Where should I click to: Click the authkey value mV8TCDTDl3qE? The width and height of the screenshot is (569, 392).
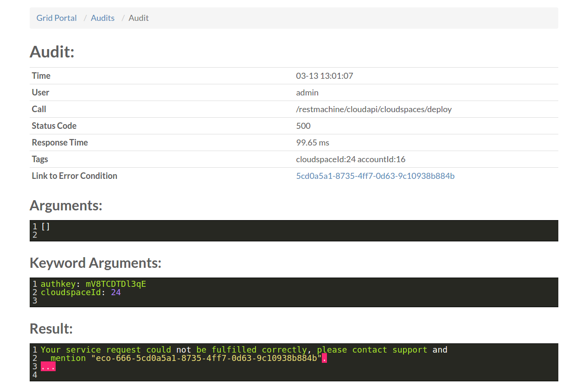tap(115, 284)
